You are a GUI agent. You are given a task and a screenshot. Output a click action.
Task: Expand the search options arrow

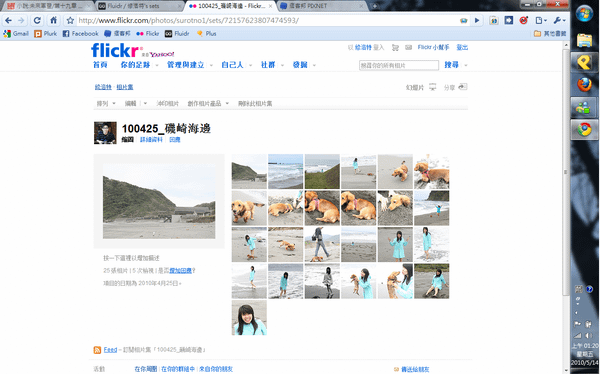[x=466, y=65]
